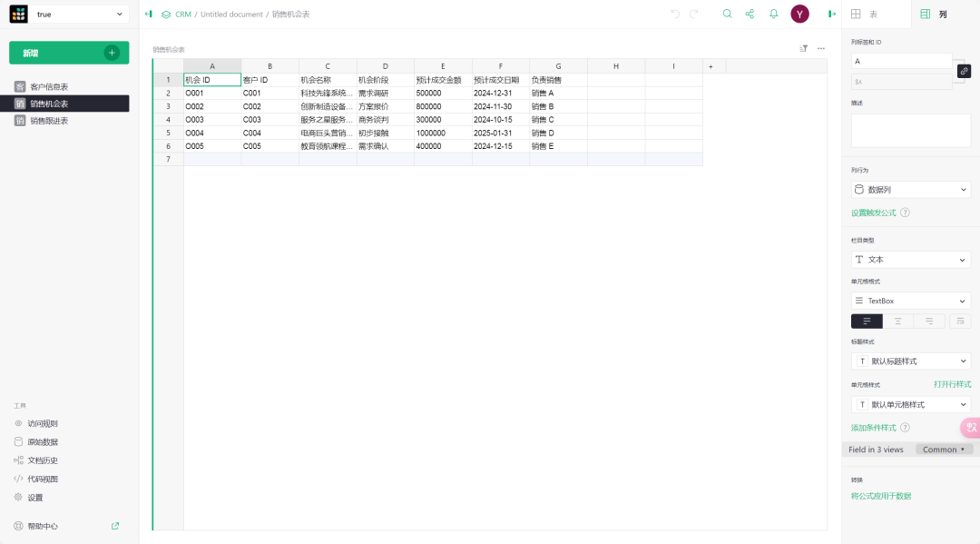The width and height of the screenshot is (980, 544).
Task: Open the 栏目类型 文本 dropdown
Action: click(910, 260)
